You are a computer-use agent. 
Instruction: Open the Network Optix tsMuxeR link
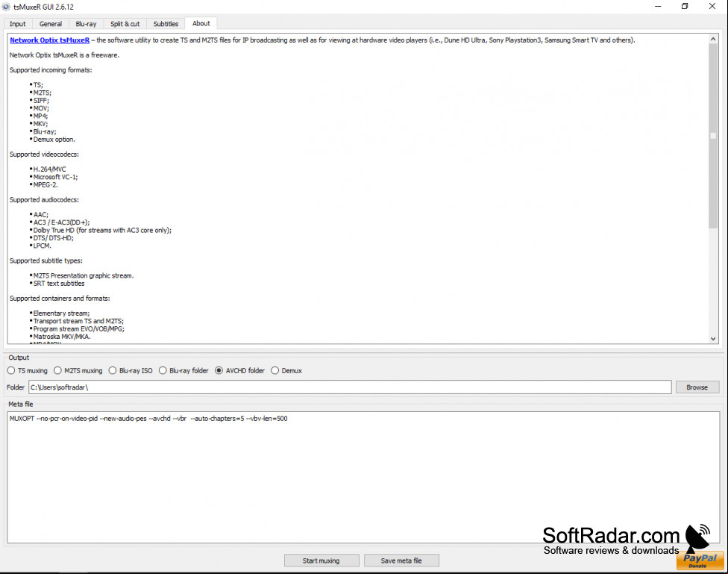point(50,40)
